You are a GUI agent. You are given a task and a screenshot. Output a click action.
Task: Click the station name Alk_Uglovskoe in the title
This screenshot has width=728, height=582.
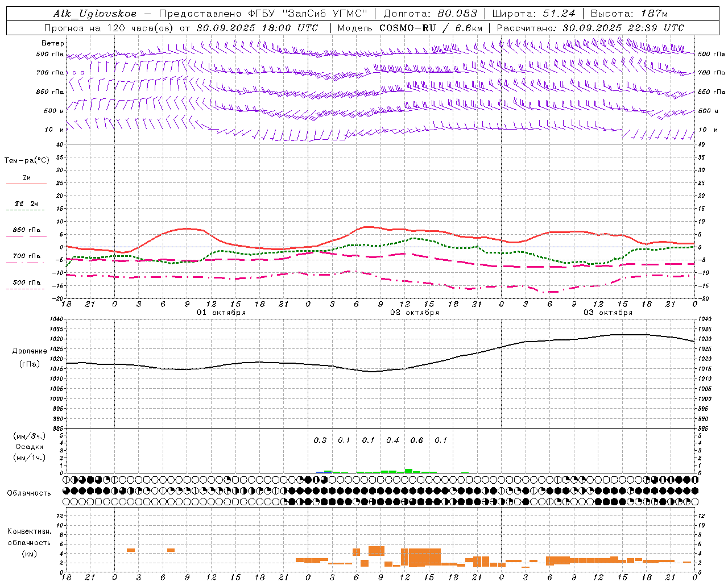(95, 14)
